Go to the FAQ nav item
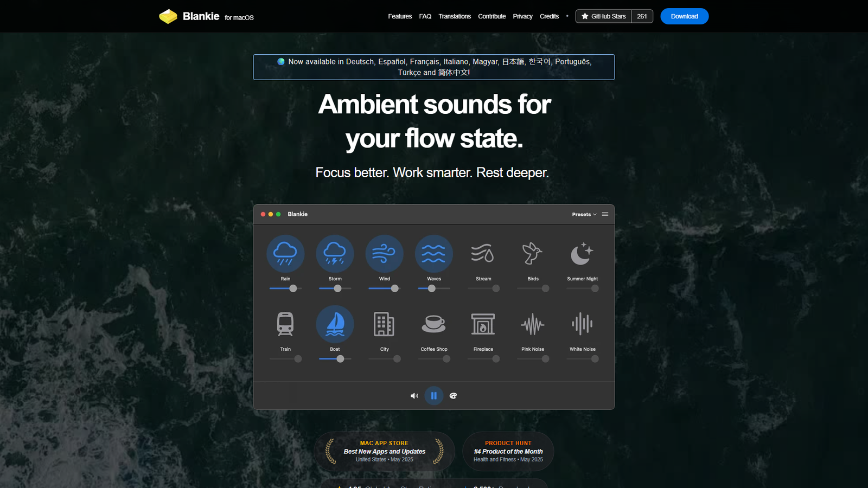 tap(425, 16)
